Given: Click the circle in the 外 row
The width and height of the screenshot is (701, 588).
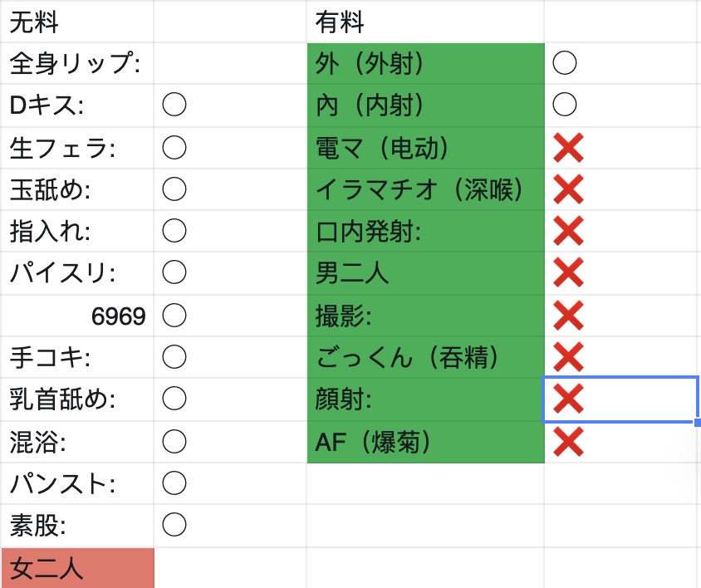Looking at the screenshot, I should point(564,62).
